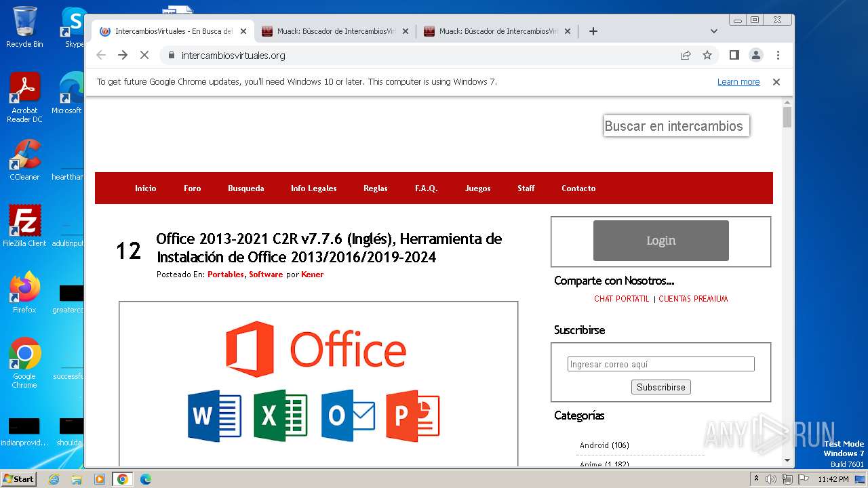Viewport: 868px width, 488px height.
Task: Open the F.A.Q. menu item
Action: coord(427,188)
